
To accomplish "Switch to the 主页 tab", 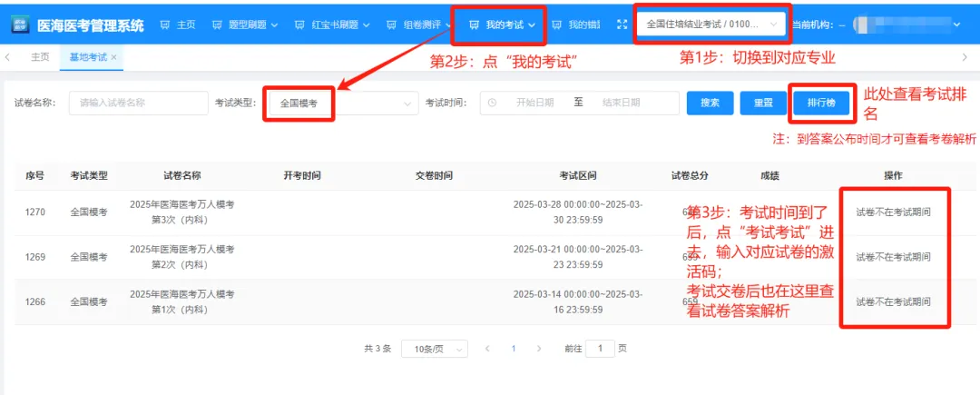I will (40, 57).
